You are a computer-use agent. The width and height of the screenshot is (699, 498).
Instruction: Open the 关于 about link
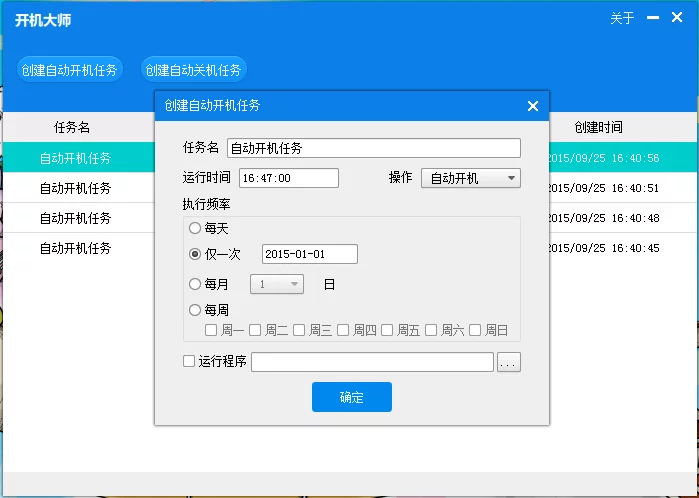tap(622, 18)
